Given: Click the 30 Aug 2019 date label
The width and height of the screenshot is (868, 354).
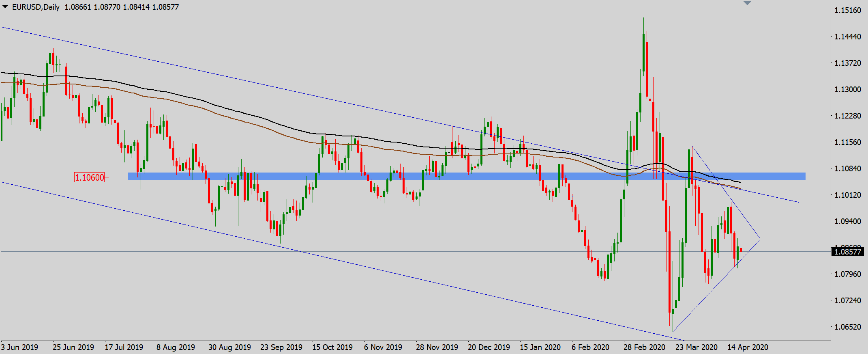Looking at the screenshot, I should (230, 348).
